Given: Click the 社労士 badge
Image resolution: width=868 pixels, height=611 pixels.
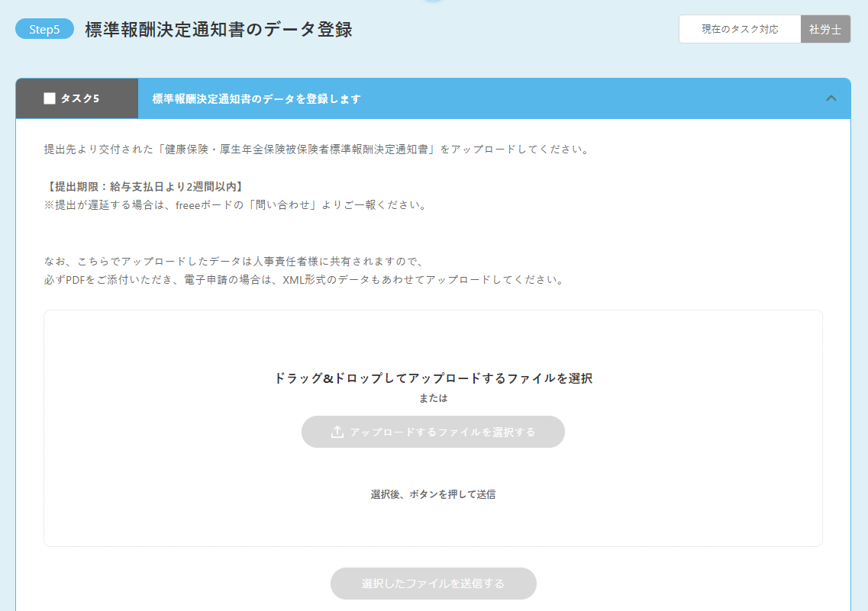Looking at the screenshot, I should tap(825, 29).
